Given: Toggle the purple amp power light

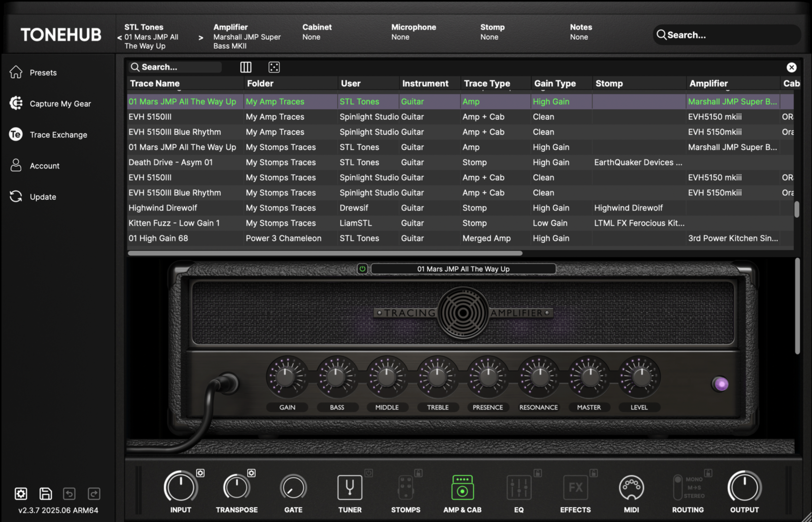Looking at the screenshot, I should (x=721, y=384).
